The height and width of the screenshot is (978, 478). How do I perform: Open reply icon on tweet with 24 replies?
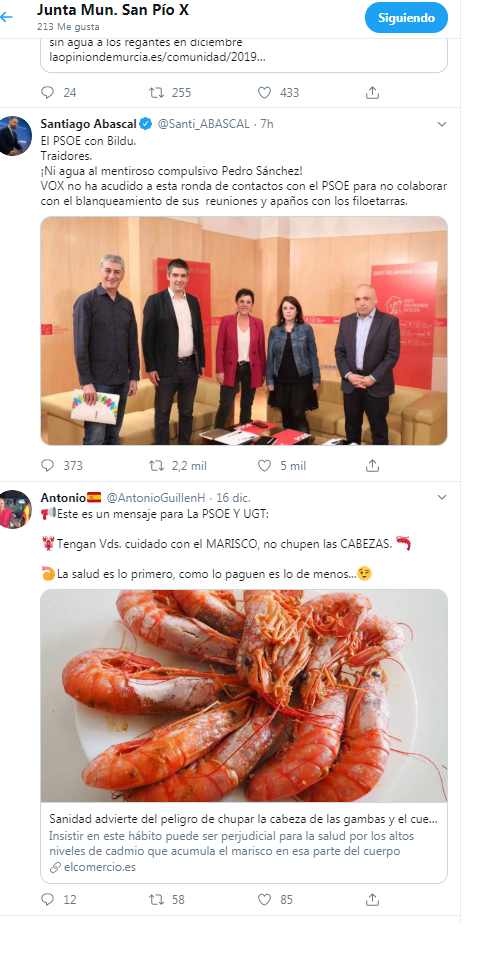48,92
